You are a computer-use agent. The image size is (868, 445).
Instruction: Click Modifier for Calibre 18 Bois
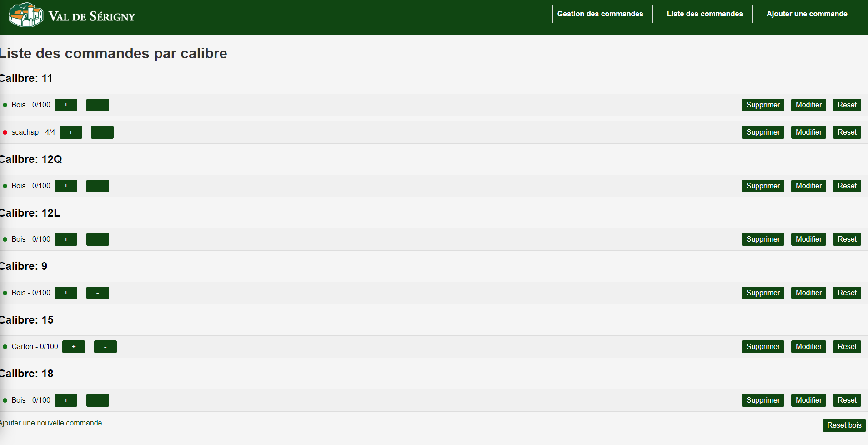[x=808, y=400]
